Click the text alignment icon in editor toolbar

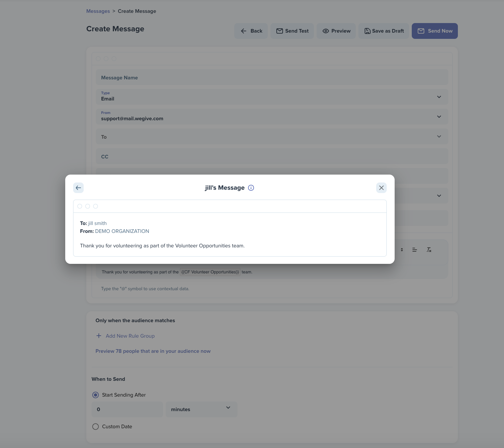415,250
